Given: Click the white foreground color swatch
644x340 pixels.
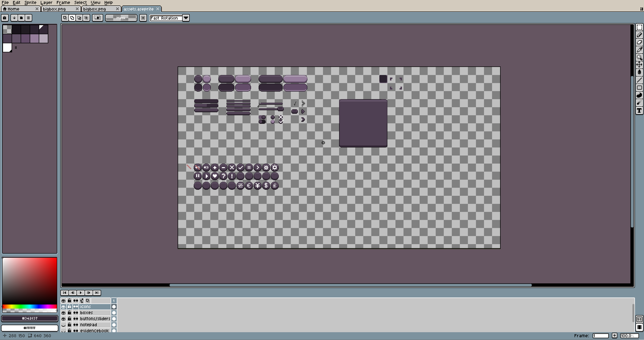Looking at the screenshot, I should click(x=29, y=328).
